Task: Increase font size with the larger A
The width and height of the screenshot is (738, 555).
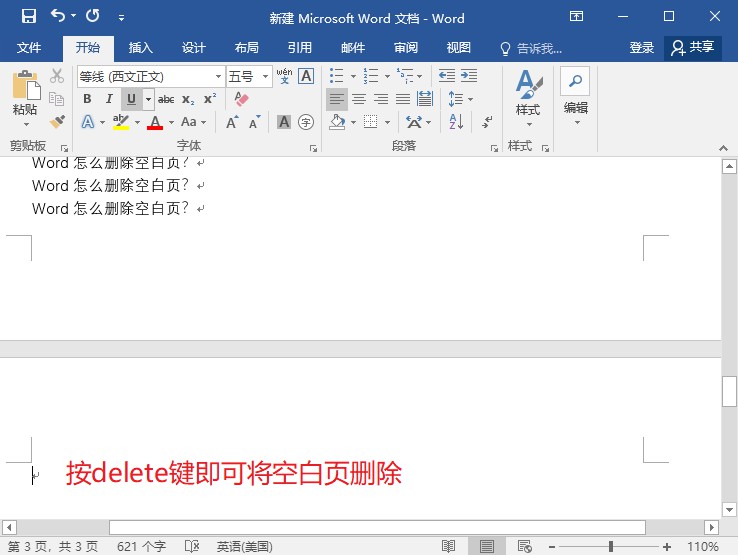Action: tap(232, 122)
